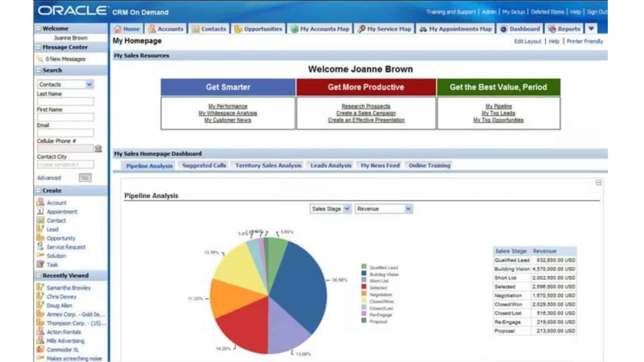This screenshot has width=644, height=362.
Task: Click the phone lookup icon beside Cellular Phone
Action: point(98,148)
